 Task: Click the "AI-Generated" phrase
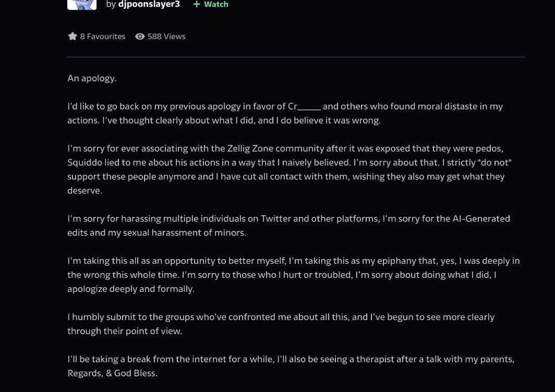click(x=474, y=218)
